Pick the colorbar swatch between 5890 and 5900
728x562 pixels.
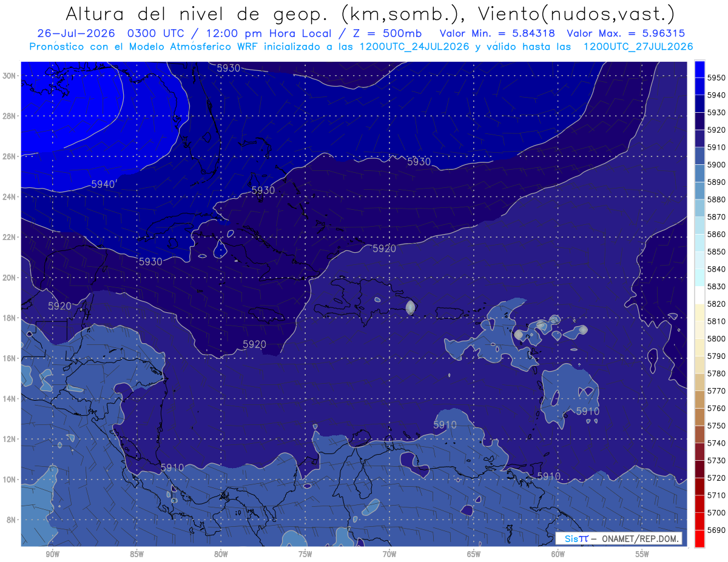(x=699, y=173)
